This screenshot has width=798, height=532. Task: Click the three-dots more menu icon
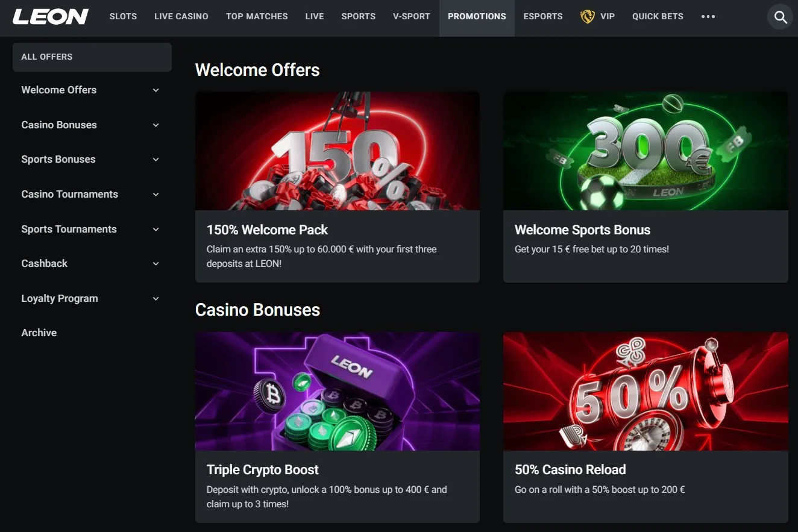[708, 17]
